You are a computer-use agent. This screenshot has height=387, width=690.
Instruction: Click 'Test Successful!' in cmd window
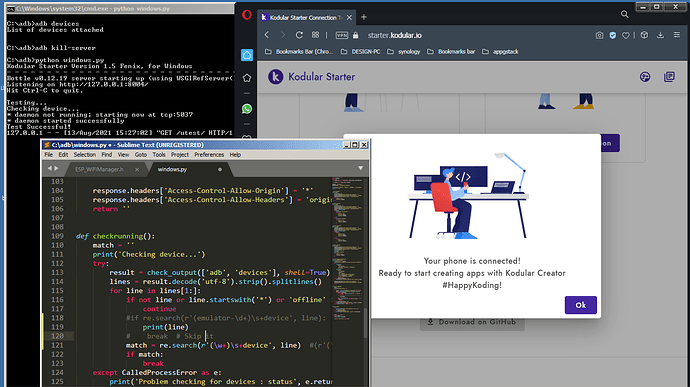point(39,127)
